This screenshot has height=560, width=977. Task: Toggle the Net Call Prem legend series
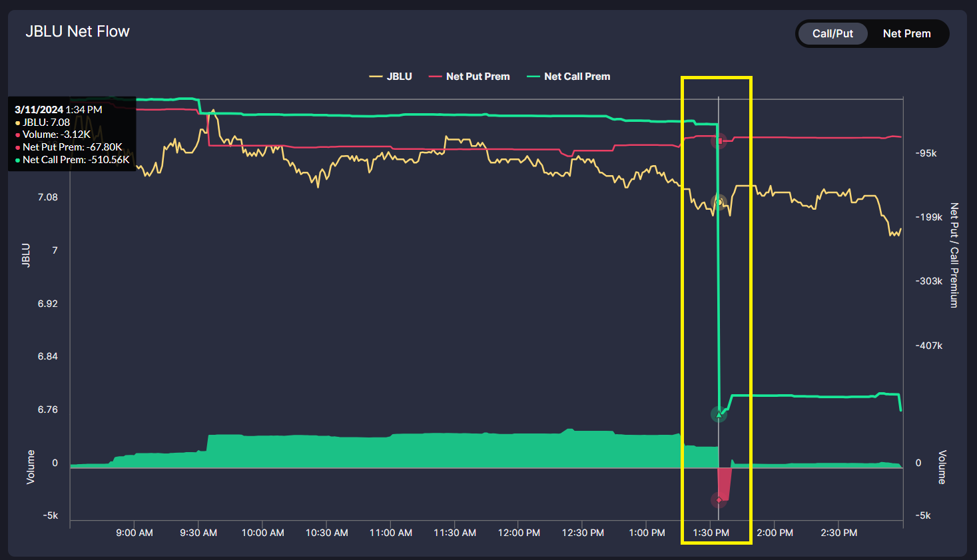tap(569, 77)
